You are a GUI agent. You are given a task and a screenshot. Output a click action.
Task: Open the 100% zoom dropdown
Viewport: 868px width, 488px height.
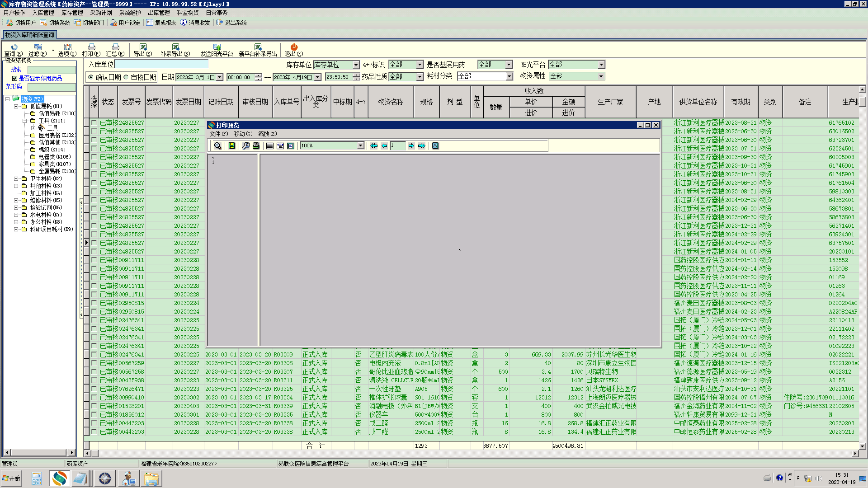pyautogui.click(x=360, y=146)
